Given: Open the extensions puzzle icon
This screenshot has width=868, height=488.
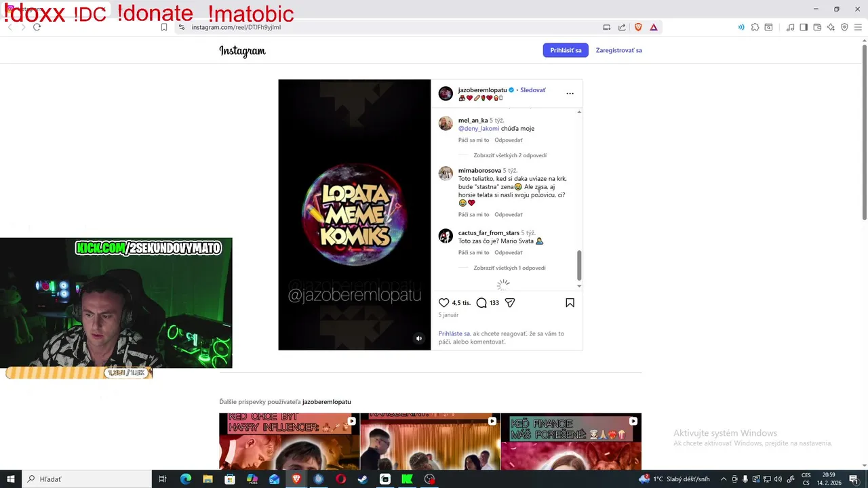Looking at the screenshot, I should [754, 27].
